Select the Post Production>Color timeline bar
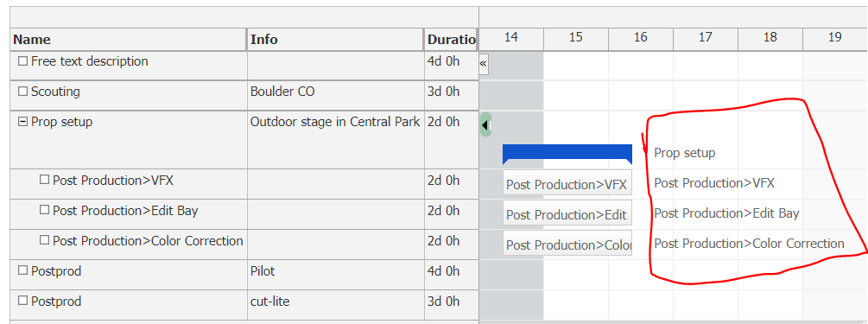The height and width of the screenshot is (324, 868). click(x=567, y=245)
